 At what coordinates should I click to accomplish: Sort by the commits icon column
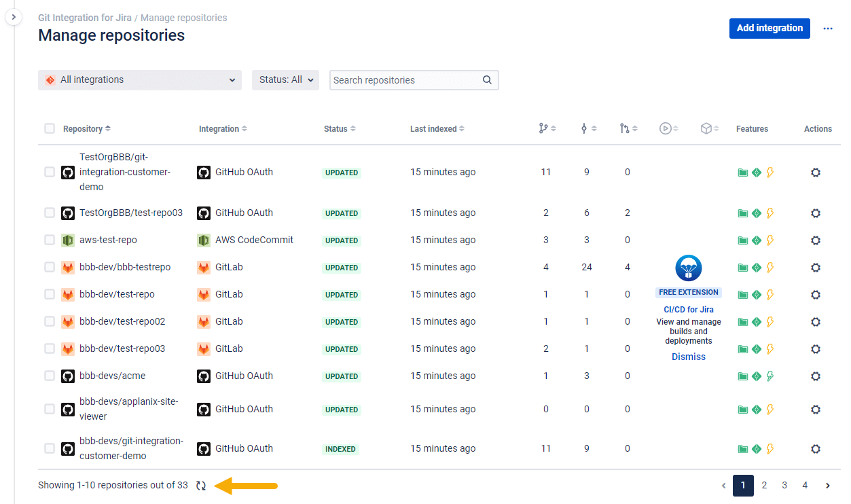[x=588, y=128]
